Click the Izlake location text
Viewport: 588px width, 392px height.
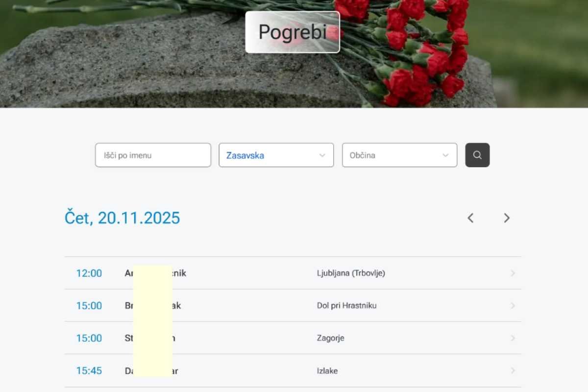[327, 371]
